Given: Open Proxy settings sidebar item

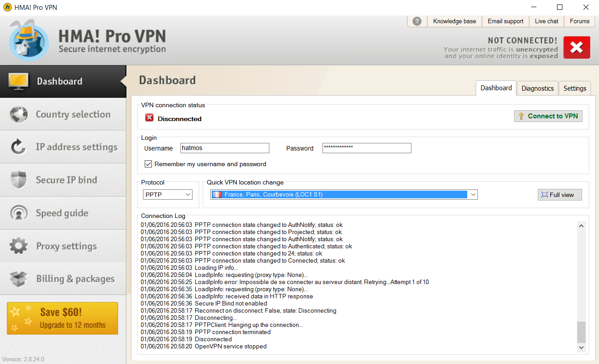Looking at the screenshot, I should coord(63,246).
